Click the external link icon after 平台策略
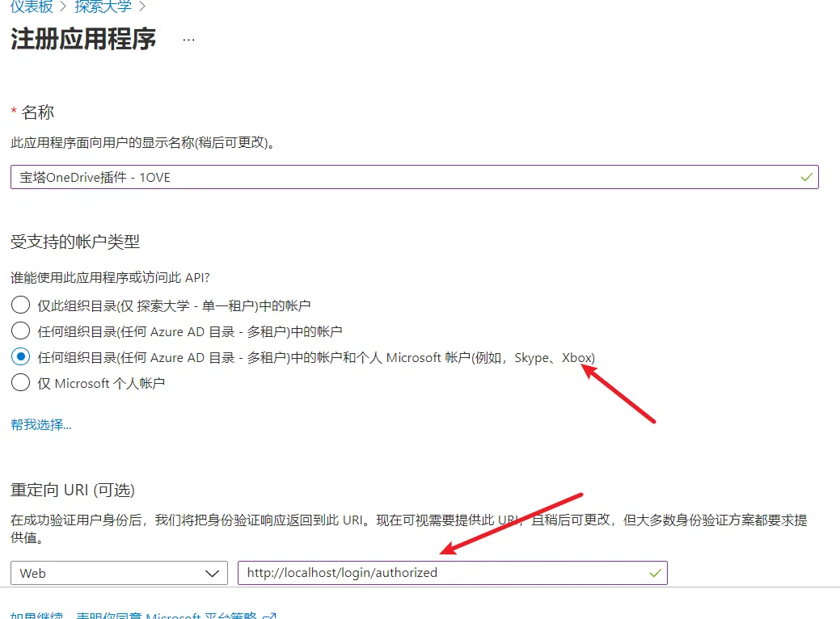 [269, 616]
